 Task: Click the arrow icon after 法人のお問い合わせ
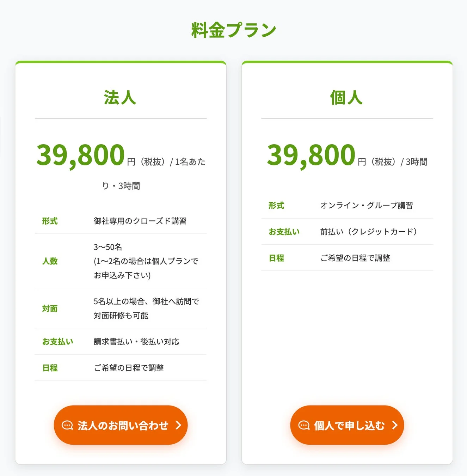[179, 425]
